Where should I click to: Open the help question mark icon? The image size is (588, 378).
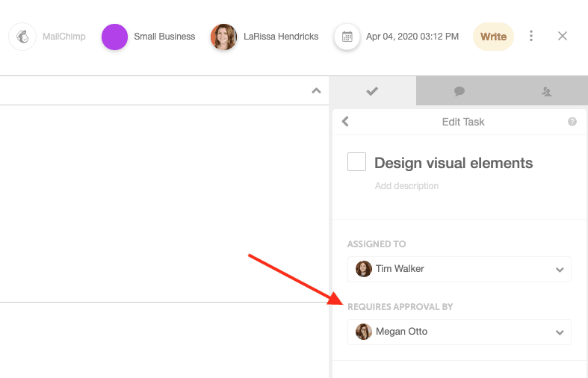[572, 122]
